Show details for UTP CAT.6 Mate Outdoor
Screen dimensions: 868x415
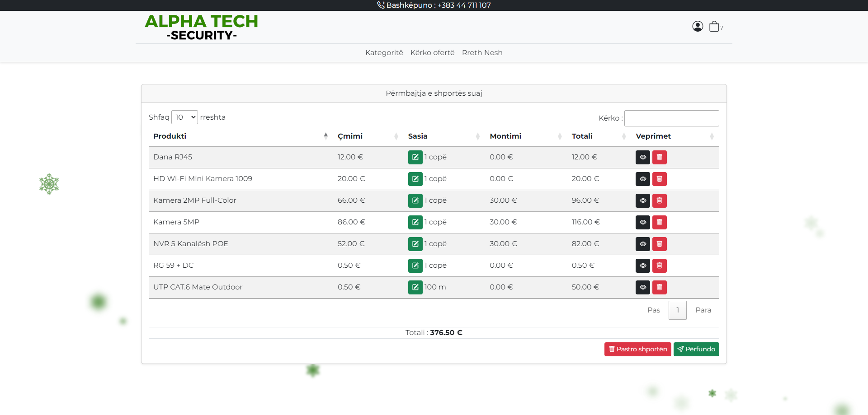click(x=642, y=287)
